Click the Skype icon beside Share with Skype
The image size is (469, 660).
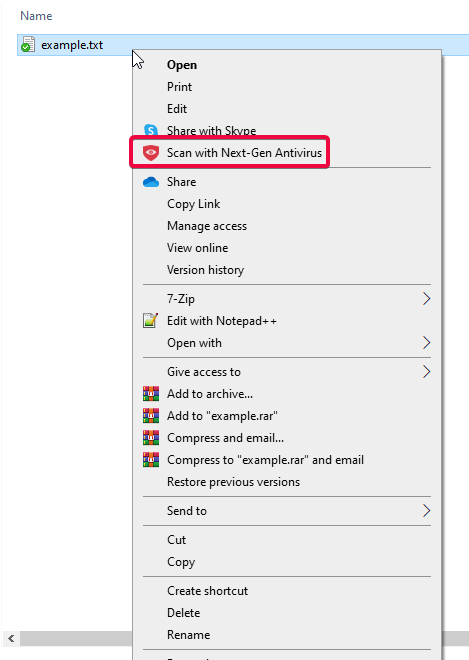click(151, 130)
